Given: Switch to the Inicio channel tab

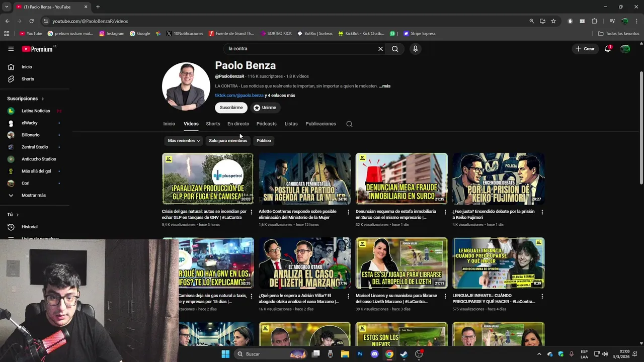Looking at the screenshot, I should (x=169, y=124).
